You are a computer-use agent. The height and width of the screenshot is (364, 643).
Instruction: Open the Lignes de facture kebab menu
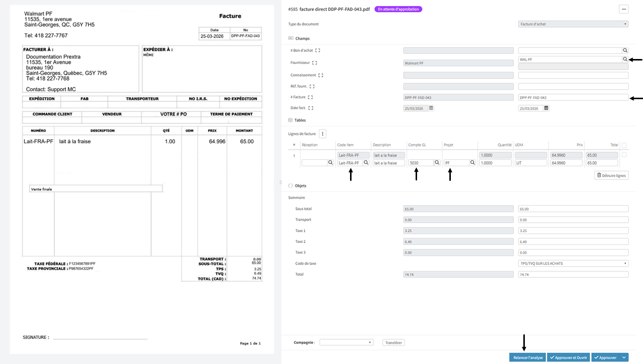coord(322,133)
